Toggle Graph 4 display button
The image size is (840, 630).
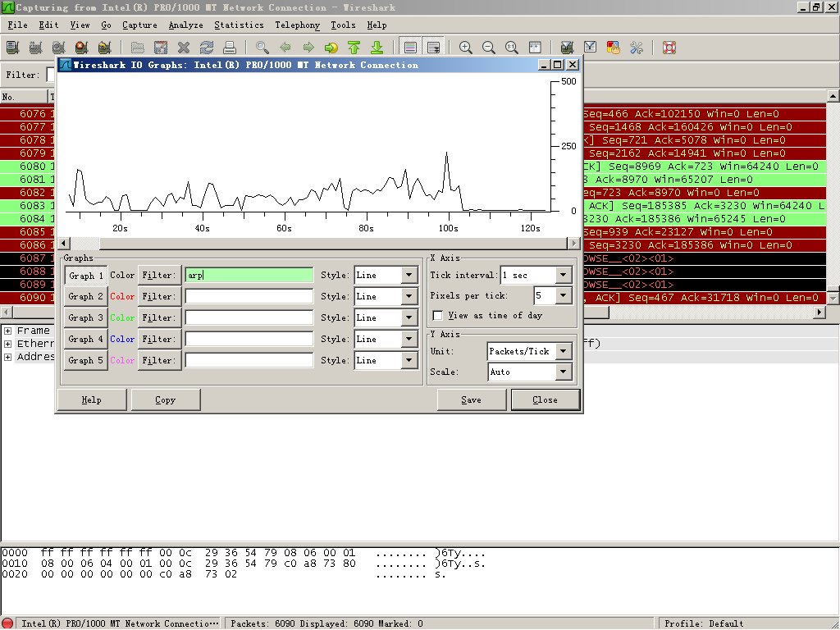[x=85, y=340]
